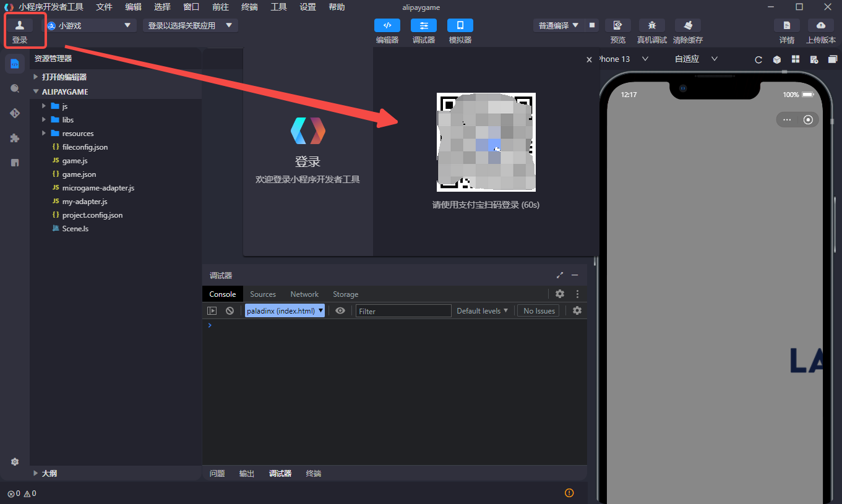Screen dimensions: 842x504
Task: Click the clear cache (清除缓存) icon
Action: point(687,25)
